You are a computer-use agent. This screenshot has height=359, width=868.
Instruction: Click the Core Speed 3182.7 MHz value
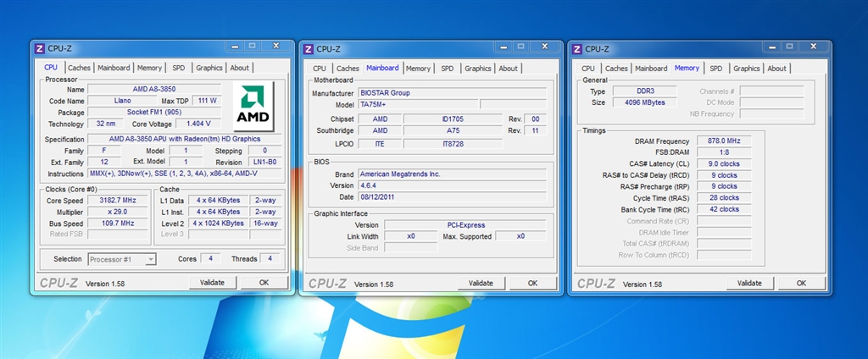point(117,200)
